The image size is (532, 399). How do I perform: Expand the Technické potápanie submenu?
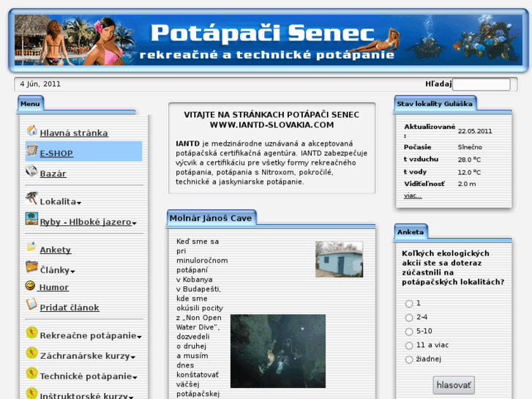135,377
